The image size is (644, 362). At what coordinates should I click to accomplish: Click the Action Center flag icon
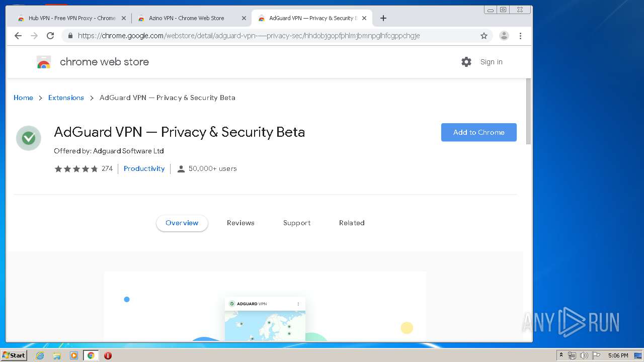pos(596,355)
